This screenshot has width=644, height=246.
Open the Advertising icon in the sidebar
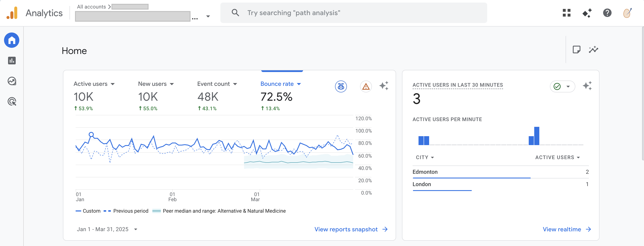click(11, 102)
